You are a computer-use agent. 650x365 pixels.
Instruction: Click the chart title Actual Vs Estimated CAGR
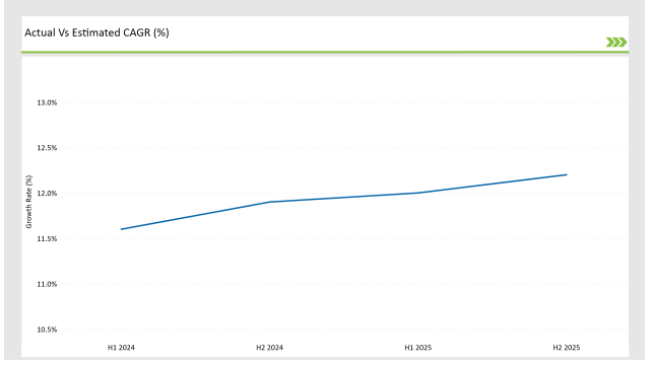point(97,33)
